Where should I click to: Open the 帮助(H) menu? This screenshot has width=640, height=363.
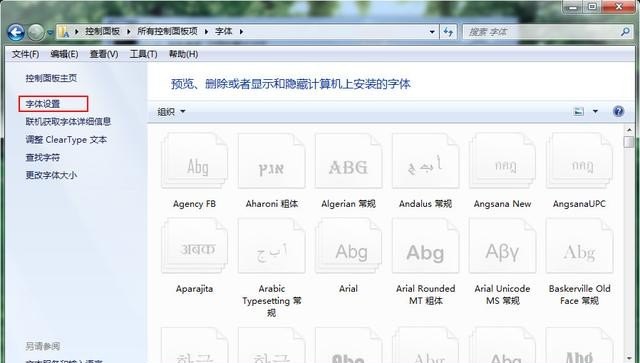(x=183, y=54)
